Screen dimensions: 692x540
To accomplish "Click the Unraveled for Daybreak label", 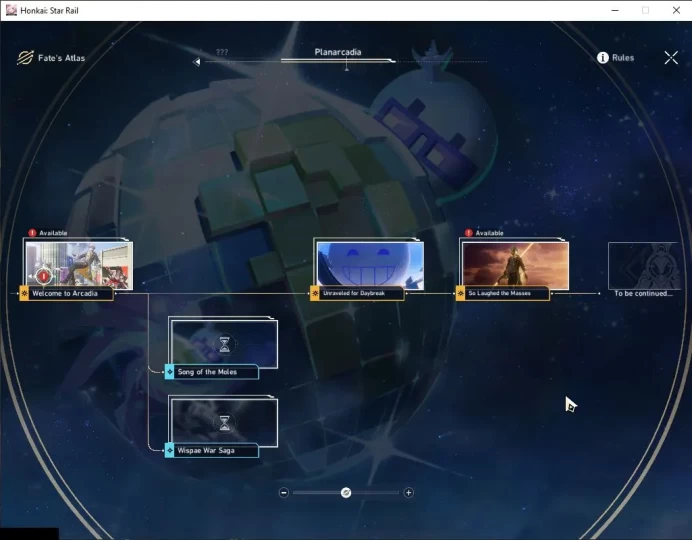I will (x=354, y=293).
